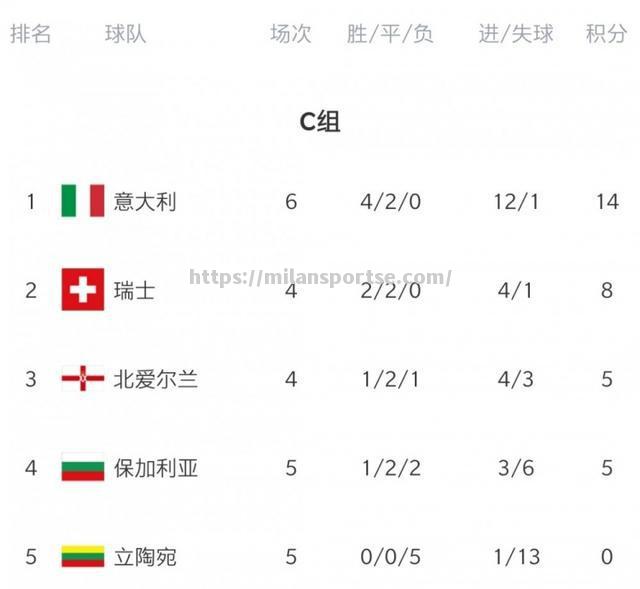Click the 场次 column header
Image resolution: width=640 pixels, height=589 pixels.
click(x=291, y=33)
